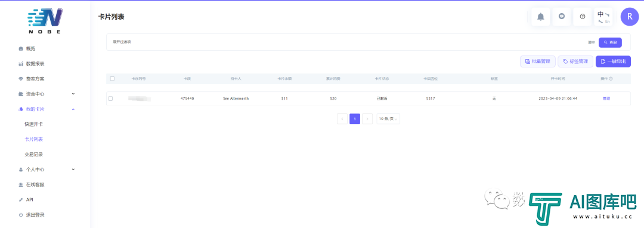Go to next page arrow
The width and height of the screenshot is (644, 228).
pos(367,119)
